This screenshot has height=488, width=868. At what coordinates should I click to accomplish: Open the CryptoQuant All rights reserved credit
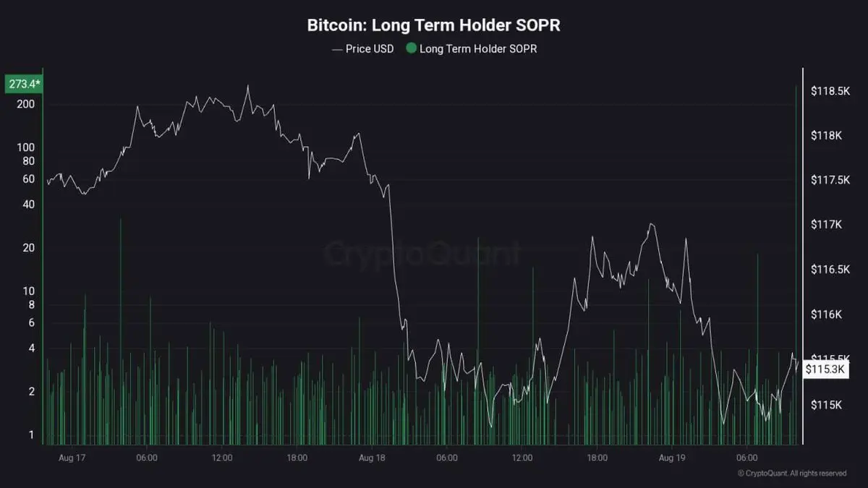click(792, 473)
